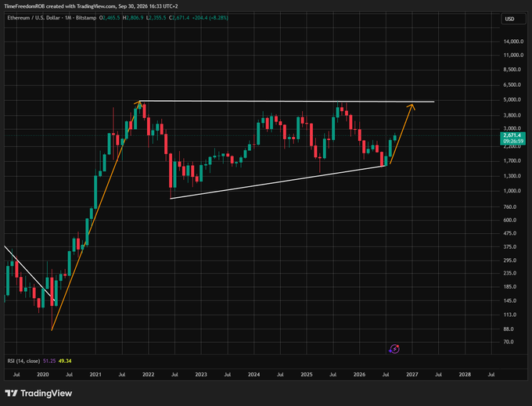This screenshot has width=532, height=406.
Task: Click the 3,800.0 price axis label
Action: (x=512, y=115)
